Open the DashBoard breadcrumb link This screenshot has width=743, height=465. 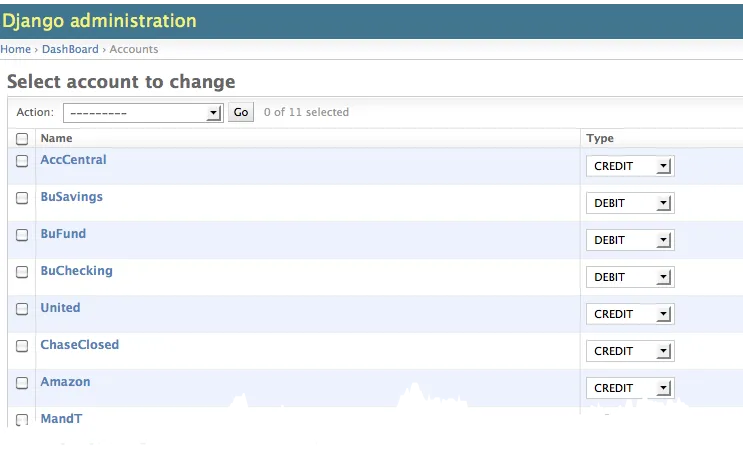click(x=70, y=49)
